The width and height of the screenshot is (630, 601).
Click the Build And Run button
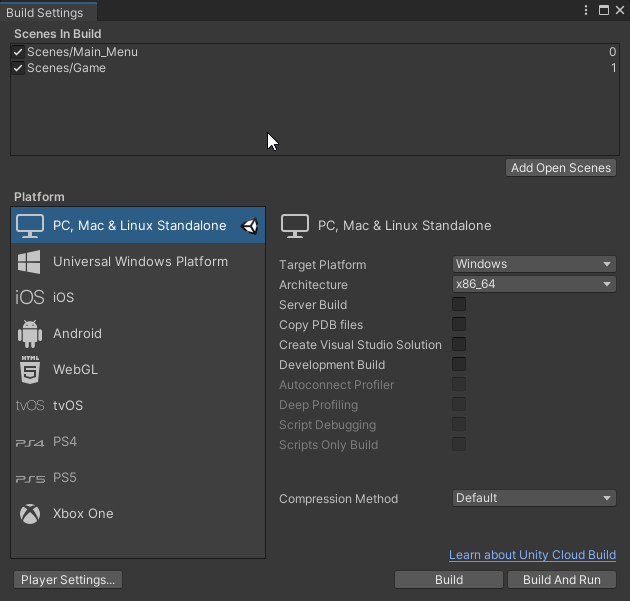[x=562, y=580]
